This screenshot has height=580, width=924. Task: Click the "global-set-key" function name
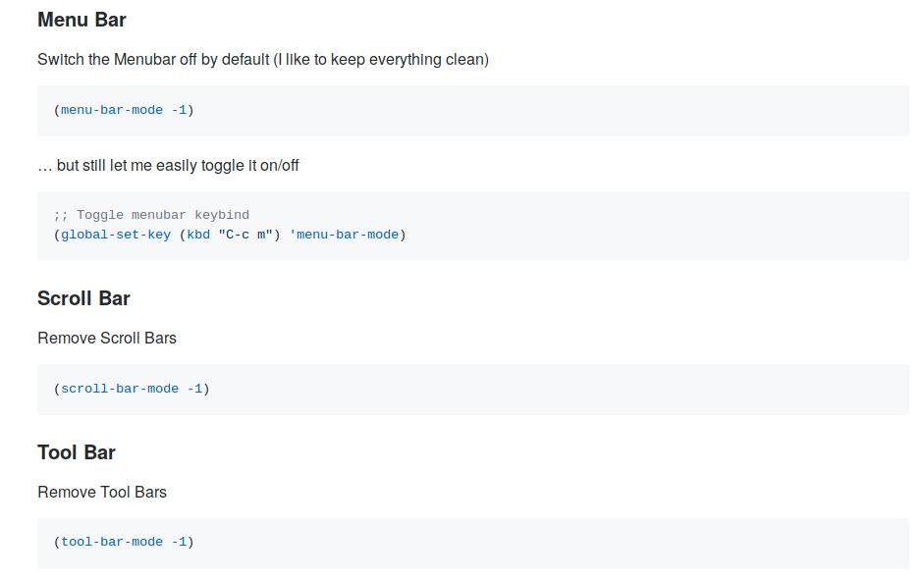click(116, 235)
